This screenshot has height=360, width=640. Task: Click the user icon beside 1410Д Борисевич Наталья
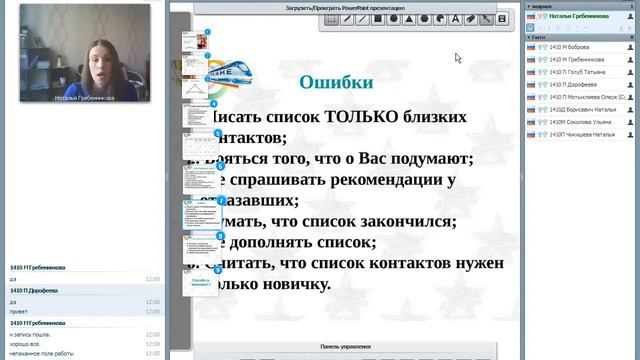630,110
